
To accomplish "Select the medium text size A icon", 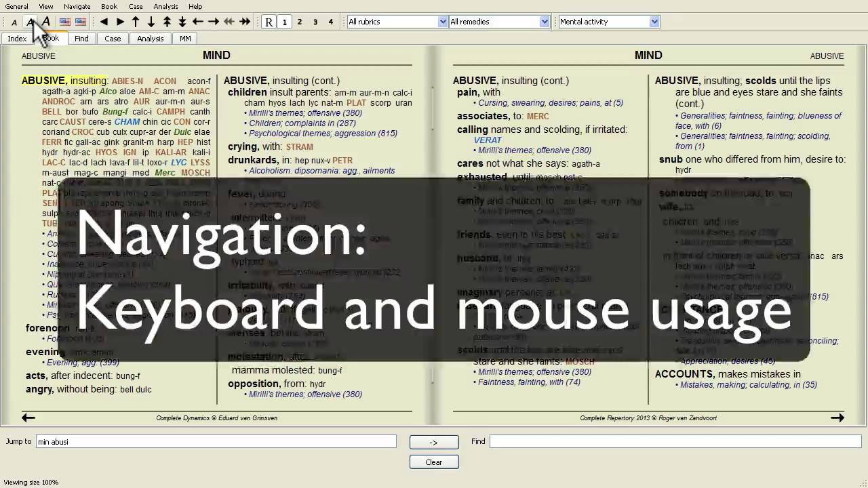I will [x=30, y=22].
